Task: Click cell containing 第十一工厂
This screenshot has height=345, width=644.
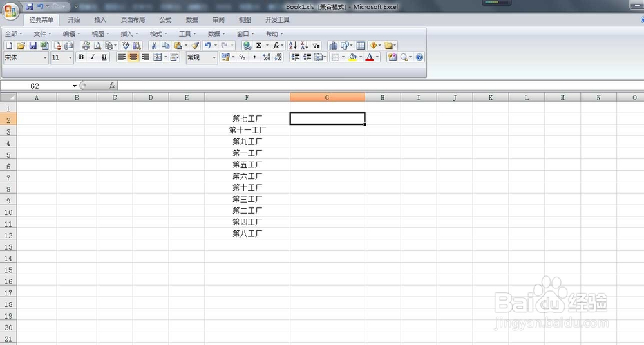Action: pos(247,130)
